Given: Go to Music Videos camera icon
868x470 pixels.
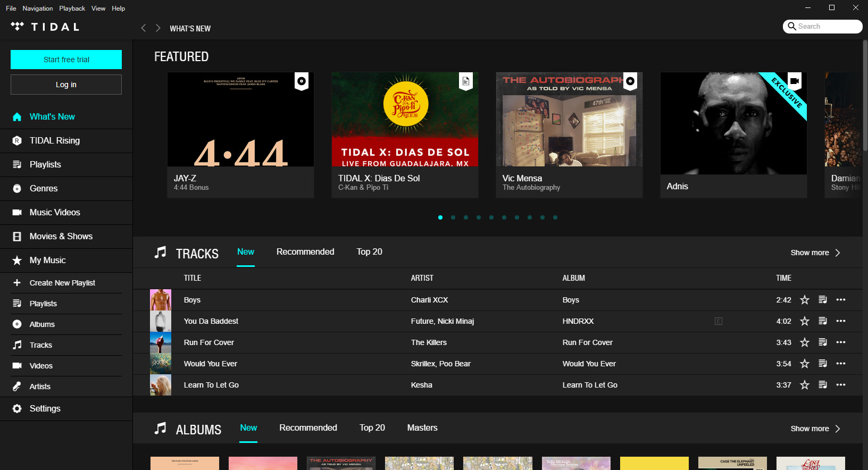Looking at the screenshot, I should coord(17,213).
